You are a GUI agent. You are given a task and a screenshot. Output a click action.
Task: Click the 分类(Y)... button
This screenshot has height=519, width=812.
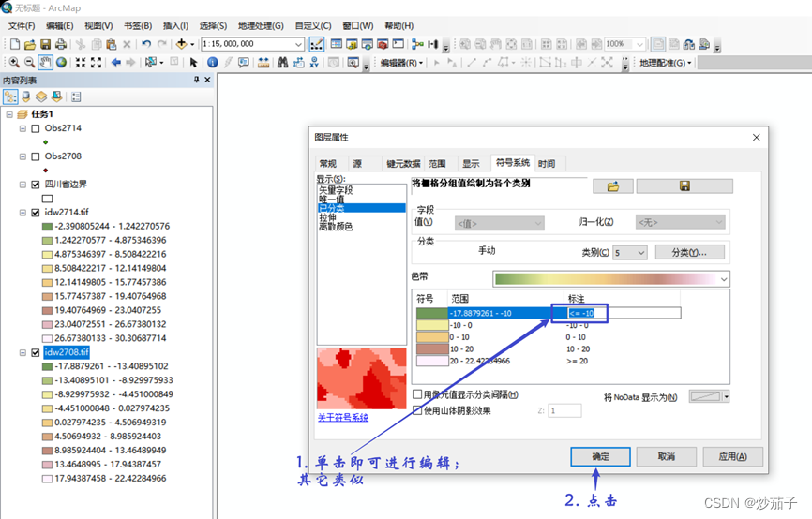pyautogui.click(x=689, y=253)
